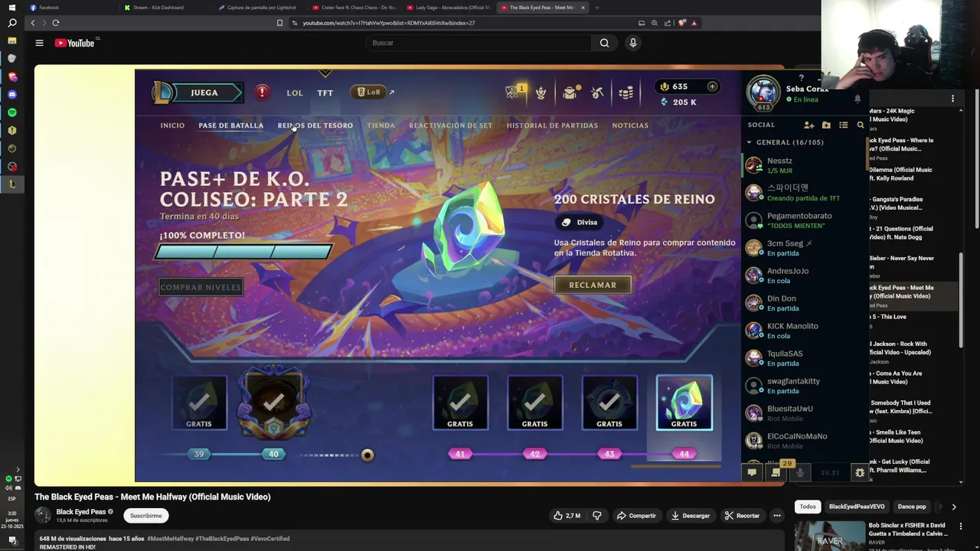Viewport: 980px width, 551px height.
Task: Focus the YouTube Buscar search field
Action: coord(479,43)
